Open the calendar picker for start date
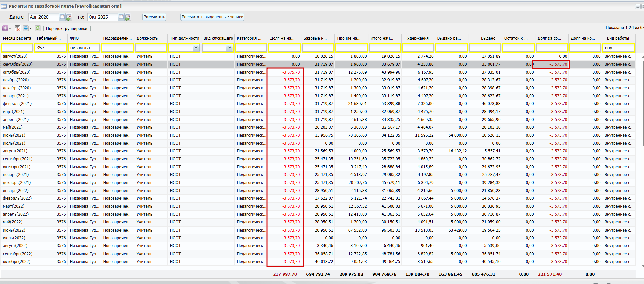This screenshot has height=284, width=644. pos(62,17)
